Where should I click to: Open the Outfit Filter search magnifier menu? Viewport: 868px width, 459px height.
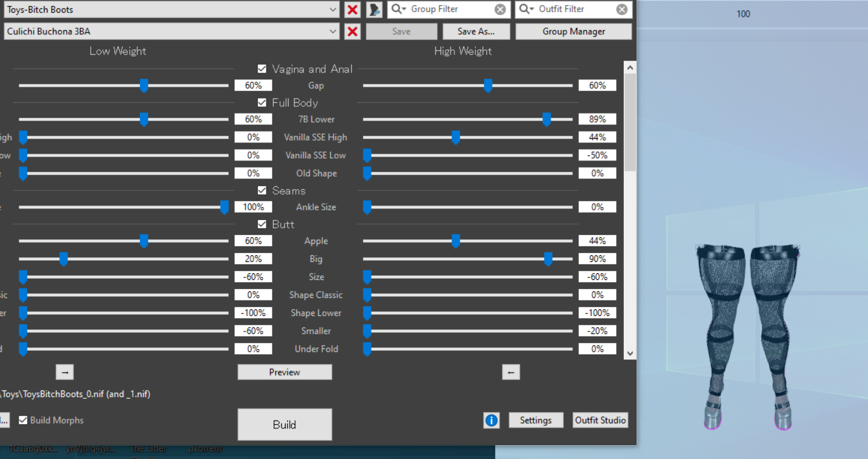[x=527, y=9]
